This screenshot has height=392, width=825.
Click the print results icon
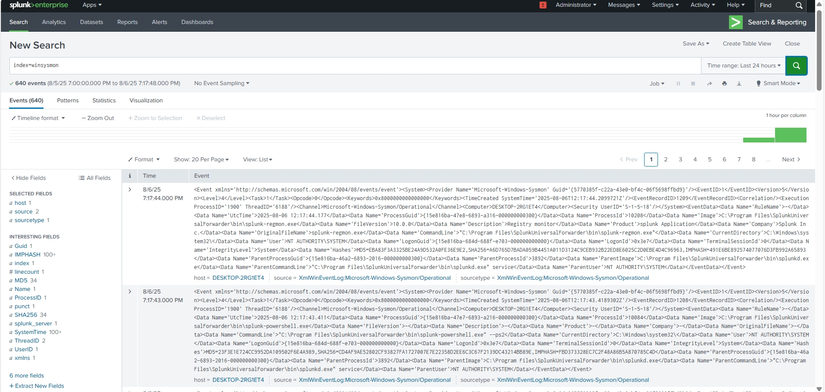[724, 84]
